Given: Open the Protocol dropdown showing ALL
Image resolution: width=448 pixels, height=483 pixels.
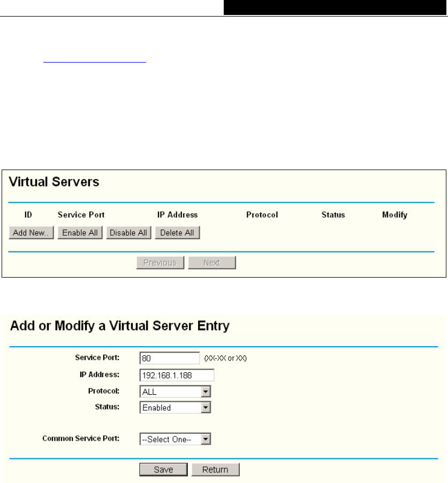Looking at the screenshot, I should pyautogui.click(x=175, y=392).
